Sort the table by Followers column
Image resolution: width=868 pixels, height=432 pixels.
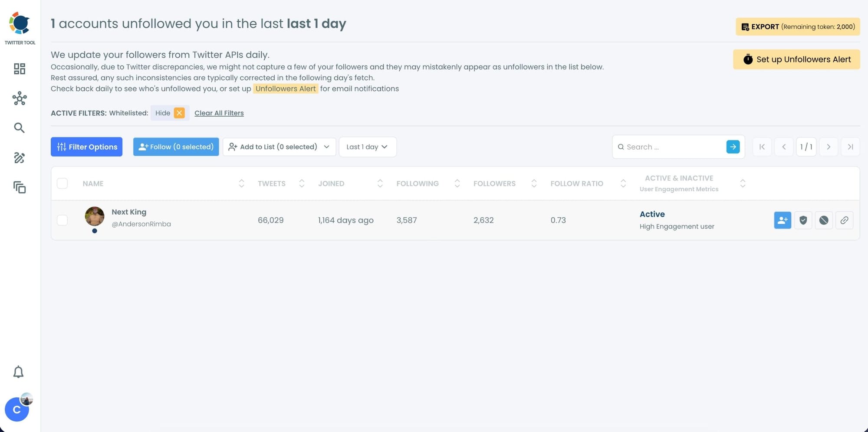coord(534,183)
